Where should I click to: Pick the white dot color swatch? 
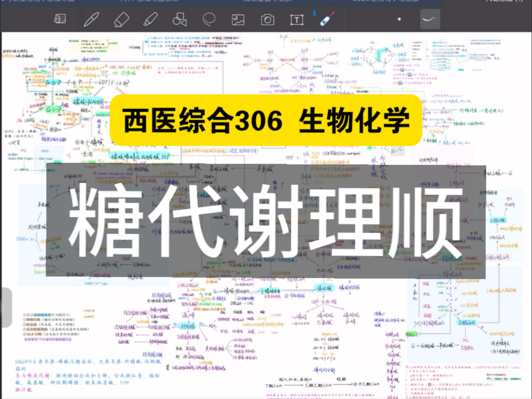coord(400,19)
